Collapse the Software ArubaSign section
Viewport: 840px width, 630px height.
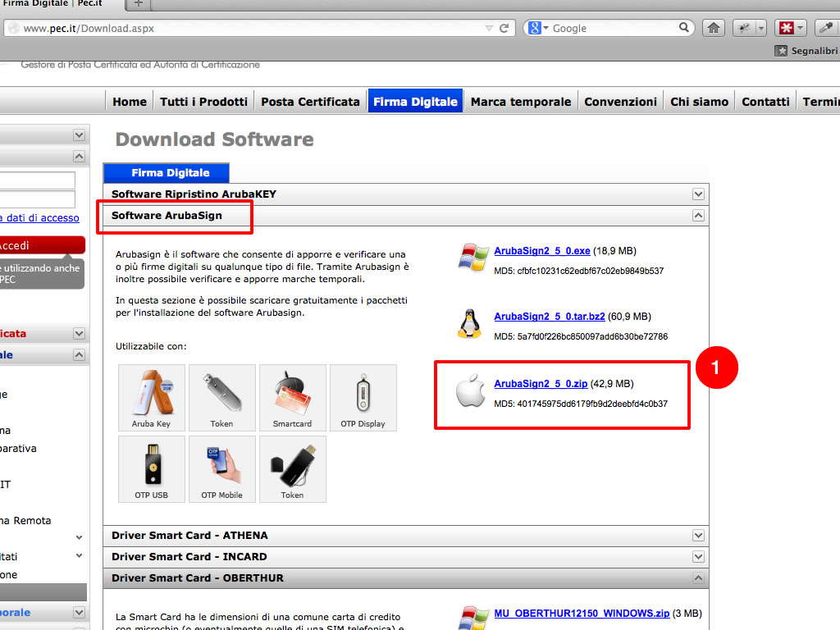click(698, 216)
